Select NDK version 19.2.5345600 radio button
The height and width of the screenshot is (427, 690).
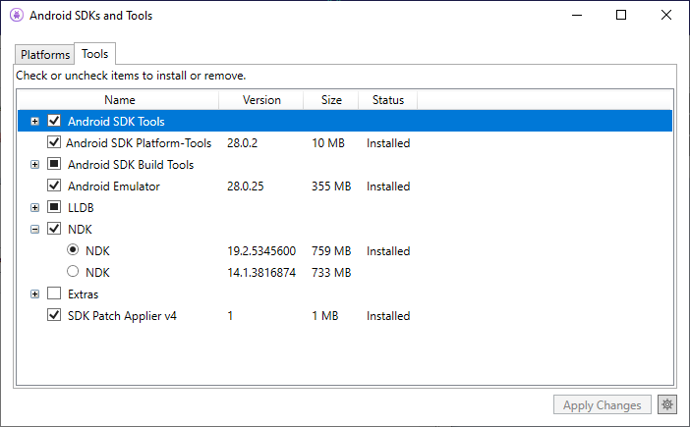point(73,250)
